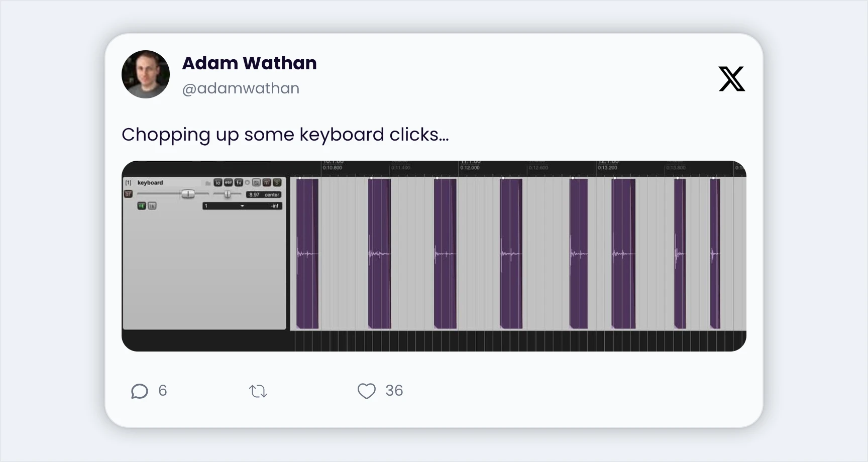Click the folder icon beside the keyboard name
The height and width of the screenshot is (462, 868).
(x=207, y=183)
